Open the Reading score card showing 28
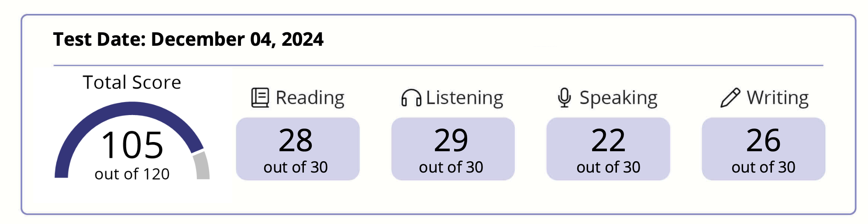The height and width of the screenshot is (224, 868). point(298,149)
